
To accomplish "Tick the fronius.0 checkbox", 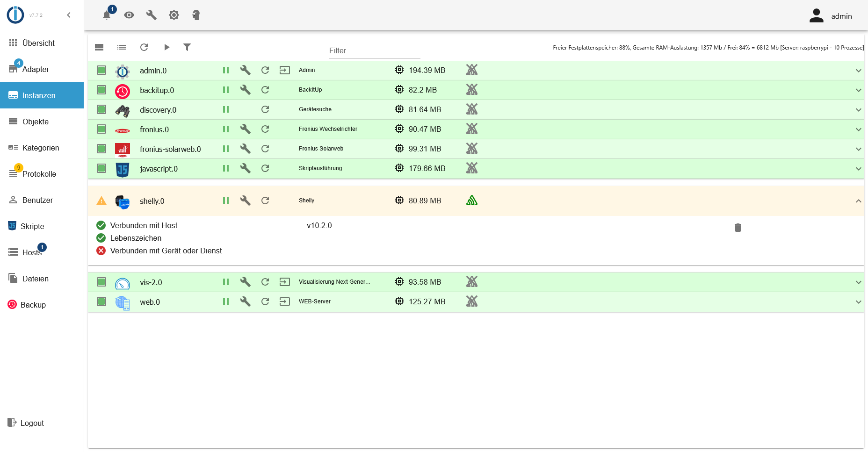I will pos(101,129).
